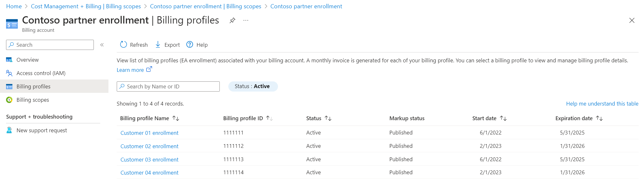Select Billing profiles in sidebar
Viewport: 644px width, 179px height.
tap(54, 86)
